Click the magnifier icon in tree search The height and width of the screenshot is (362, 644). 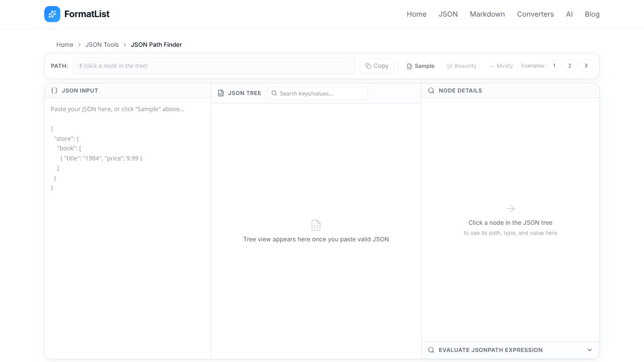coord(274,93)
